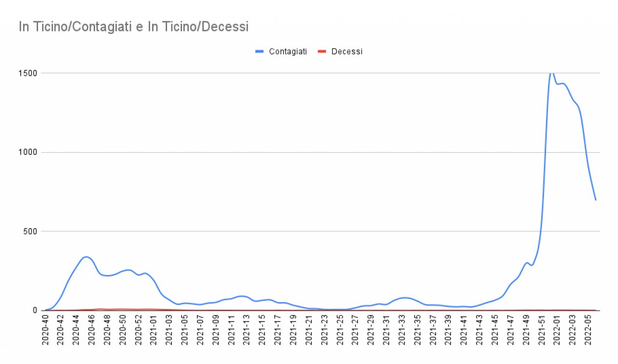Select the 2021-21 x-axis label
618x364 pixels.
pos(309,330)
